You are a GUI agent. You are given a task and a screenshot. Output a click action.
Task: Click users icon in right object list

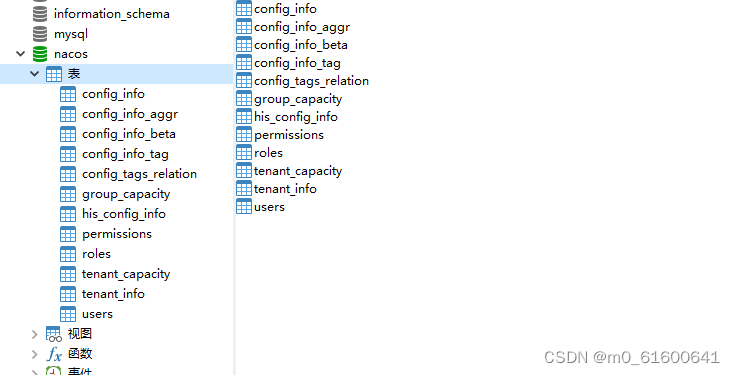coord(244,206)
